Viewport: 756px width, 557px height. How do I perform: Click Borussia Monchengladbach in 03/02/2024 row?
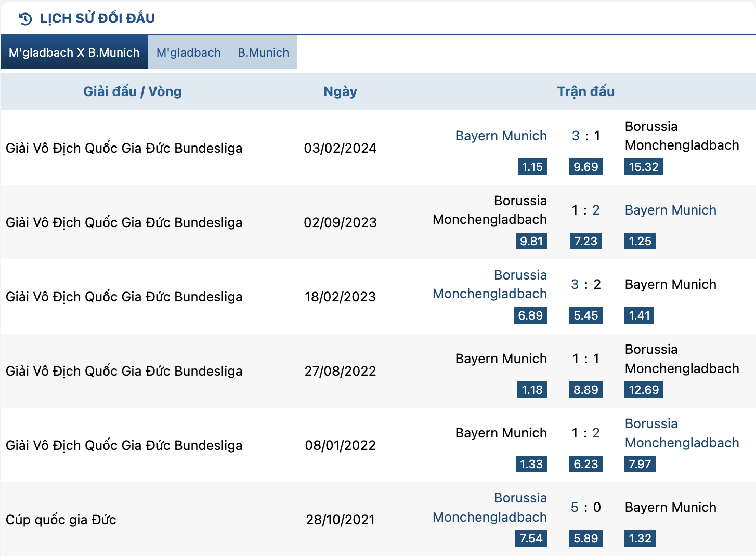coord(682,136)
